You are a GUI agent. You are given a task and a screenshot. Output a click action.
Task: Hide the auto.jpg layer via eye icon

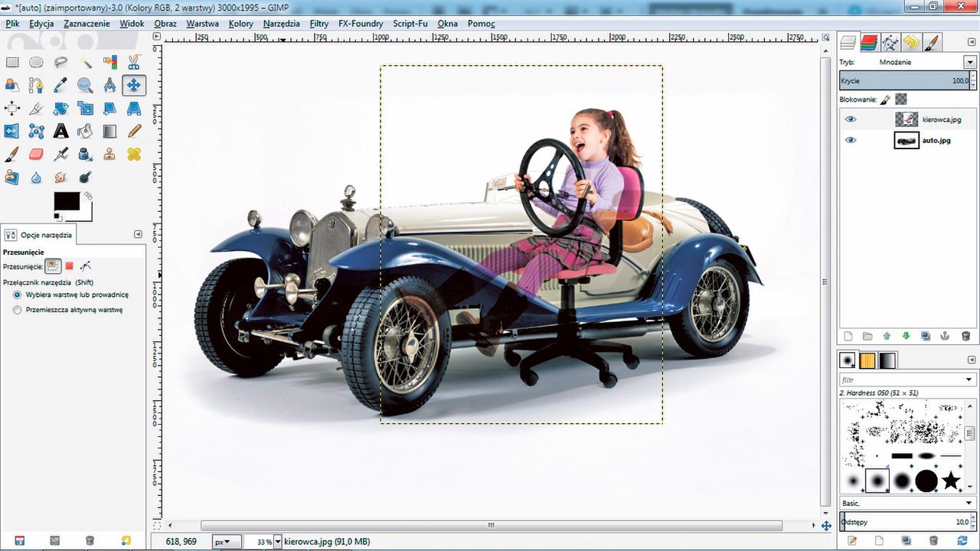[x=851, y=140]
